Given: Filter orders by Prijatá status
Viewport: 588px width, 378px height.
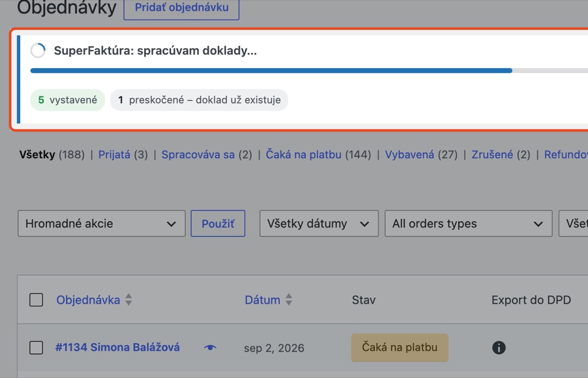Looking at the screenshot, I should [115, 155].
